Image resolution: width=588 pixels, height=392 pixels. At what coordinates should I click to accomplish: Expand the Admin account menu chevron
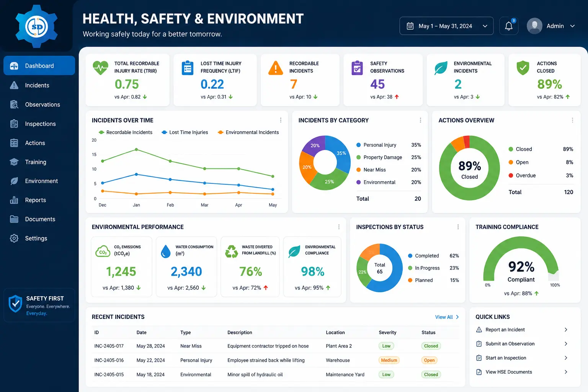[573, 26]
